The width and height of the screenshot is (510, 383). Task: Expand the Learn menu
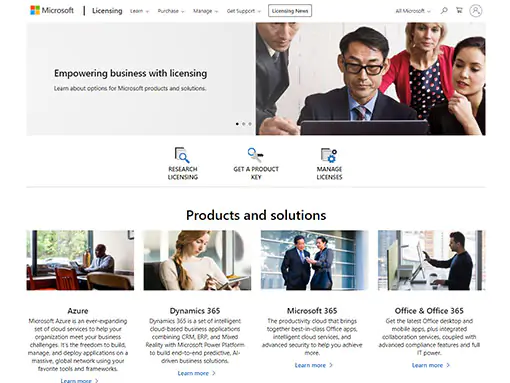point(139,11)
